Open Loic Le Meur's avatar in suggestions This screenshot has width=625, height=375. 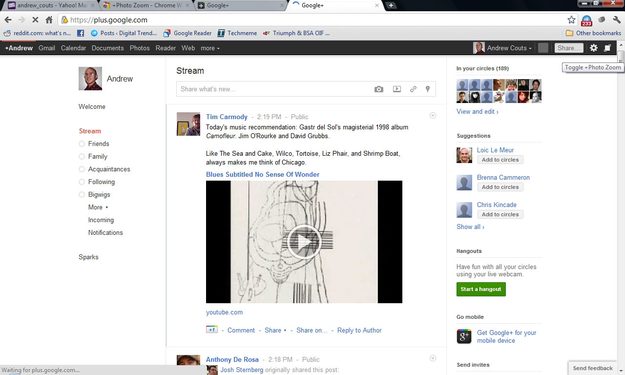464,155
